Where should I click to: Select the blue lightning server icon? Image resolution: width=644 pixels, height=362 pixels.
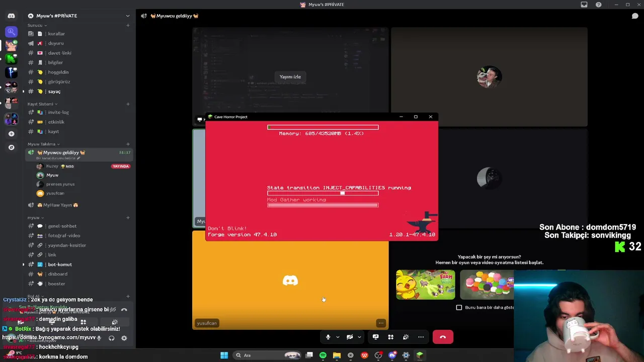11,73
